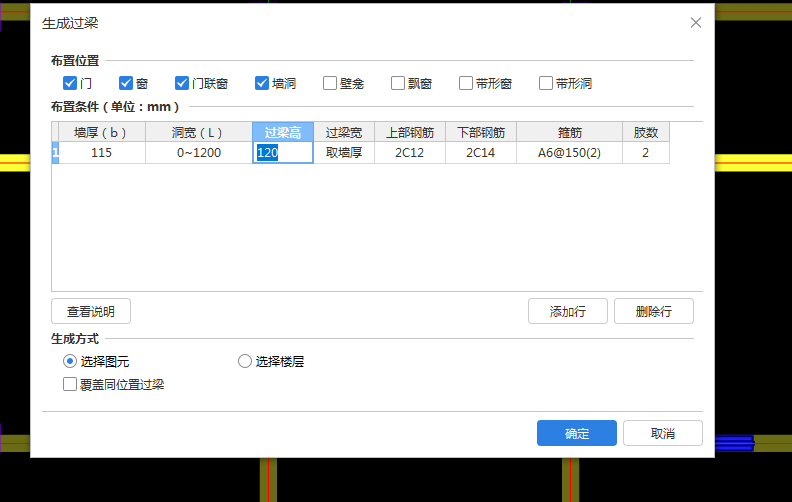The image size is (792, 502).
Task: Click the 过梁宽 column header
Action: (x=344, y=132)
